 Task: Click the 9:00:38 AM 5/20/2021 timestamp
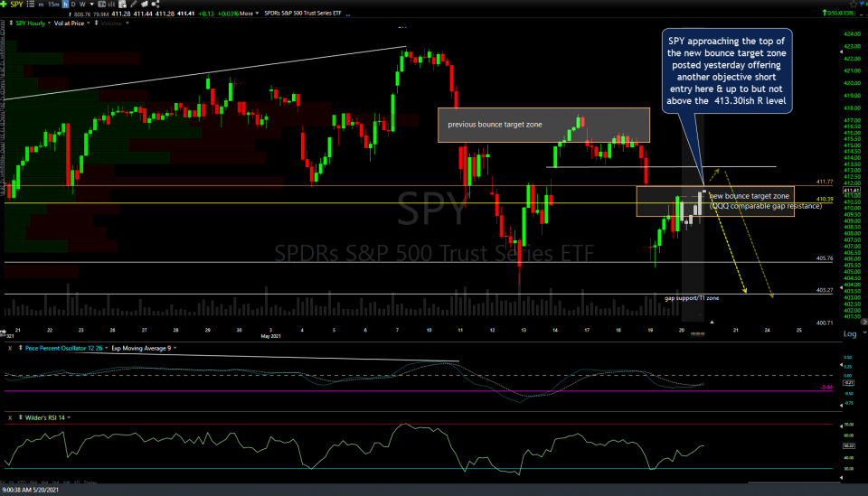(31, 490)
